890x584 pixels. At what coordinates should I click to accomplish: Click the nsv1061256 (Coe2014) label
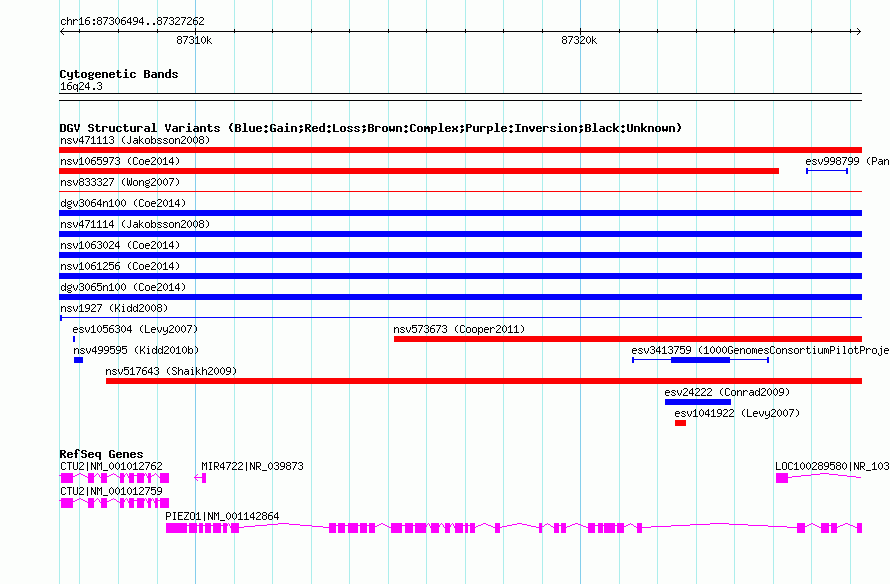coord(120,266)
